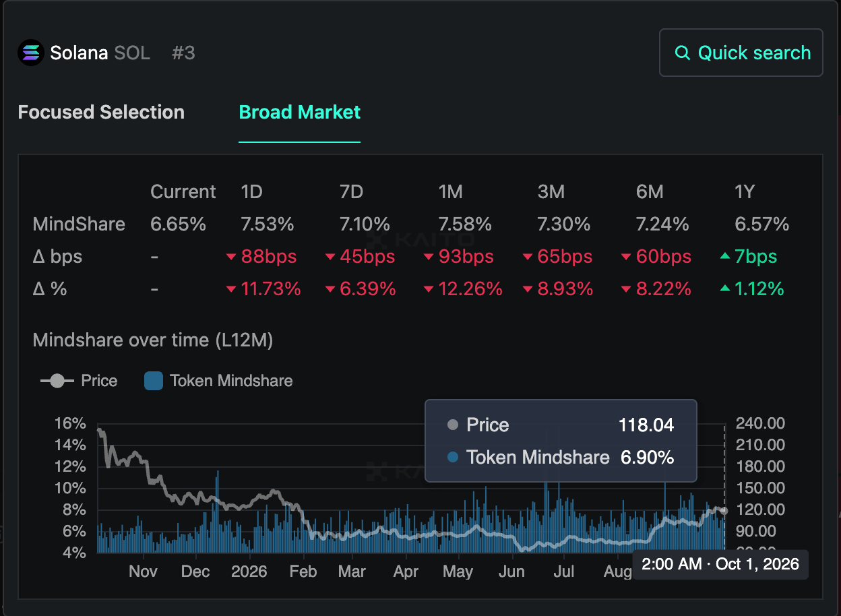Click the 6M column header
841x616 pixels.
[650, 192]
